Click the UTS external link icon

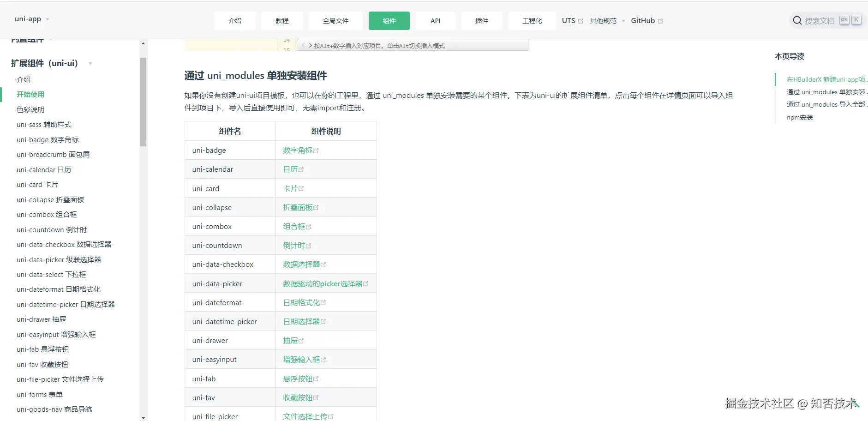click(x=581, y=21)
